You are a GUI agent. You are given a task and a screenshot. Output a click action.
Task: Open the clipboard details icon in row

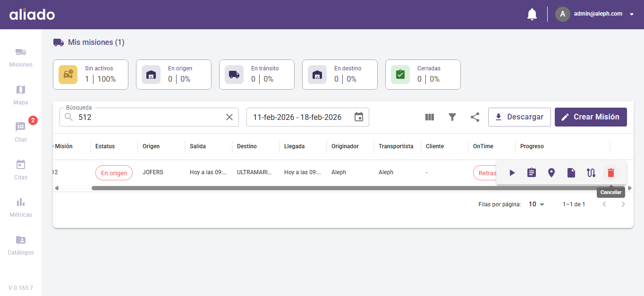click(x=532, y=173)
